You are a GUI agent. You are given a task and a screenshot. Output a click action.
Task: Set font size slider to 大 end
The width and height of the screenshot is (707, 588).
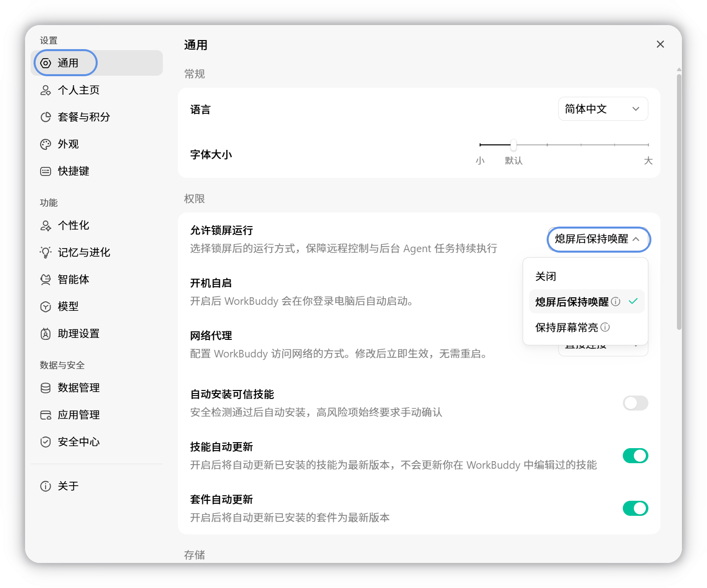[x=648, y=145]
